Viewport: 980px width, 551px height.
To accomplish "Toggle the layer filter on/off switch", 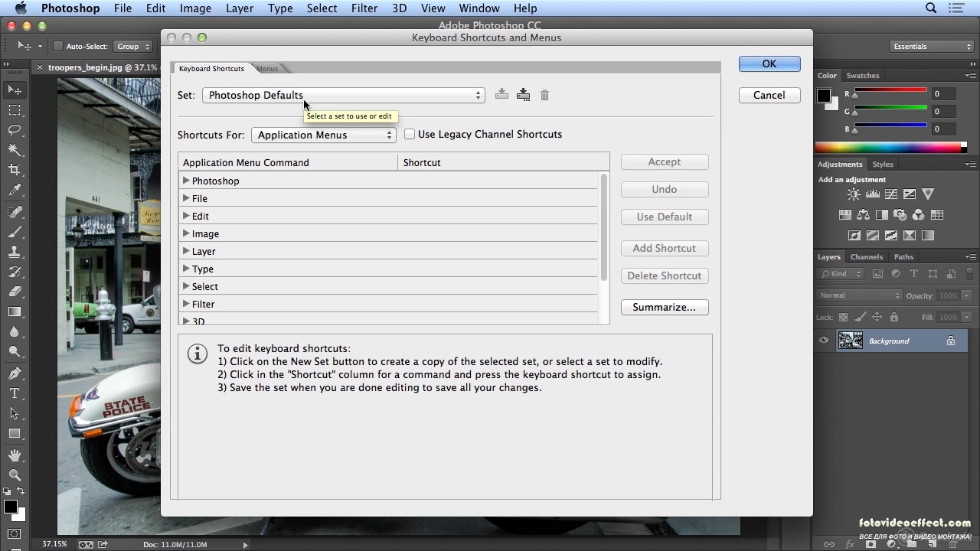I will tap(968, 273).
